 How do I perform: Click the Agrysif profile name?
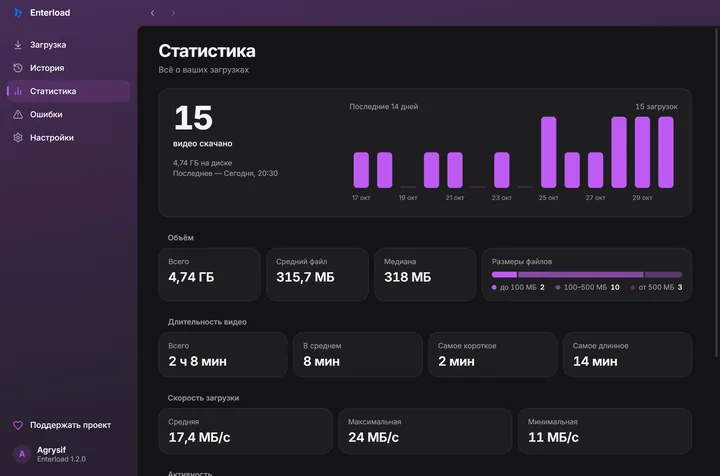tap(51, 450)
